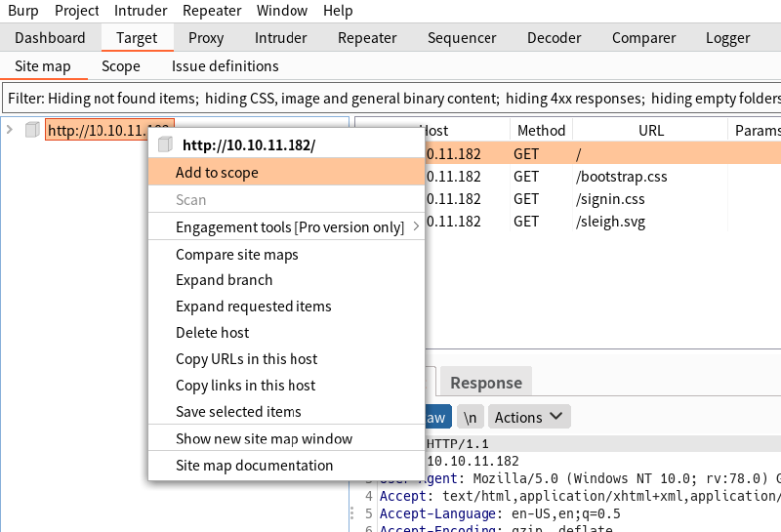Select the /bootstrap.css row

[x=602, y=177]
